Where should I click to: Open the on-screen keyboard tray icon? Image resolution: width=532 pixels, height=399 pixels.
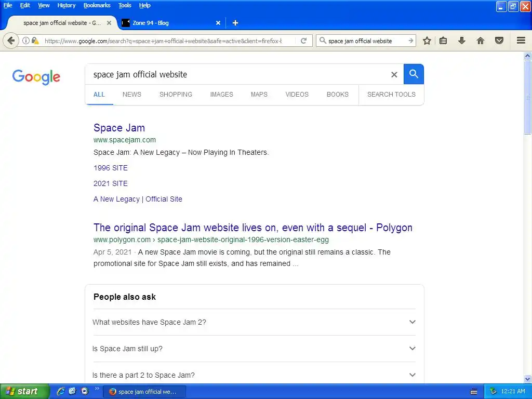pos(474,392)
